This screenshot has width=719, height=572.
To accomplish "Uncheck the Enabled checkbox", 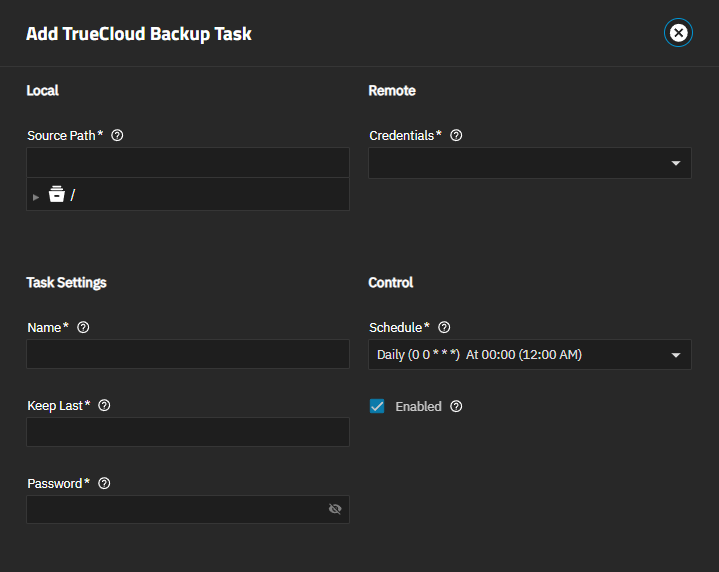I will pos(377,406).
